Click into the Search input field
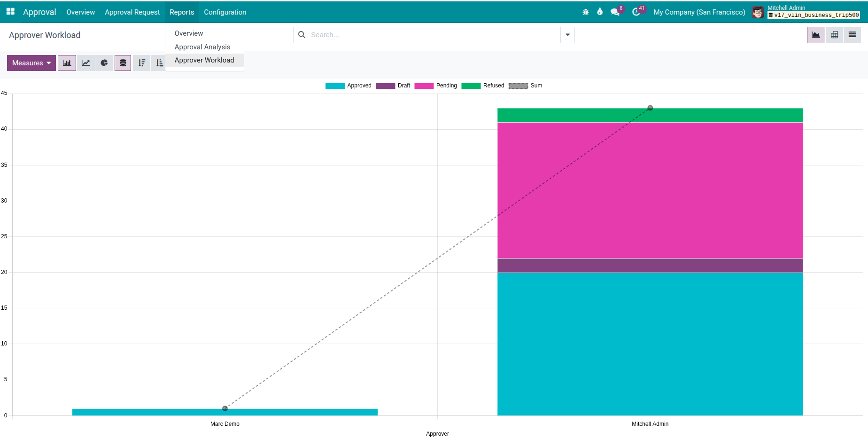Screen dimensions: 868x439 pyautogui.click(x=432, y=35)
